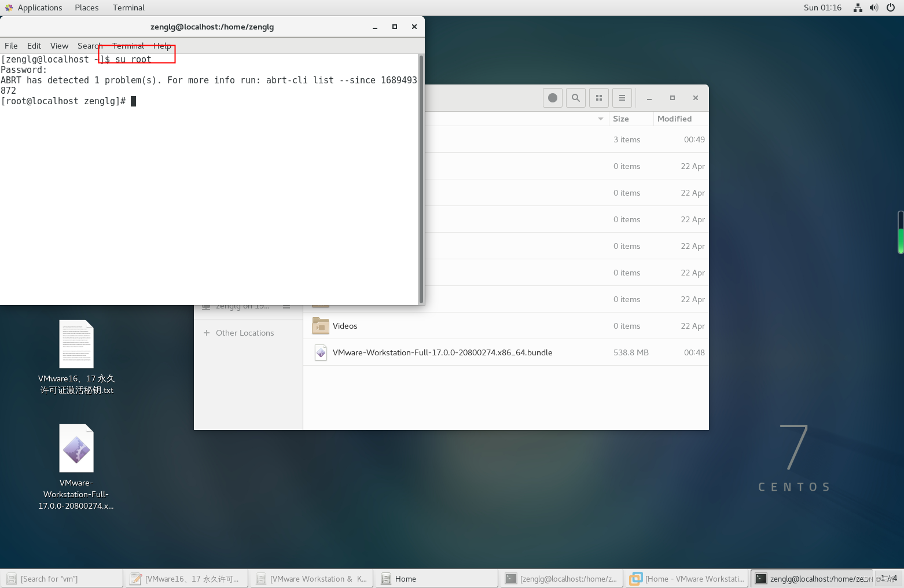Image resolution: width=904 pixels, height=588 pixels.
Task: Open the Terminal menu in terminal window
Action: point(128,46)
